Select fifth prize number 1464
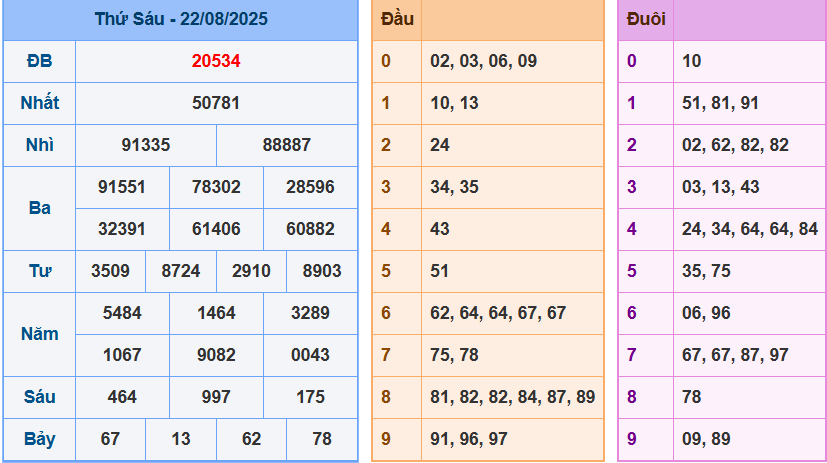This screenshot has width=827, height=463. pos(216,313)
